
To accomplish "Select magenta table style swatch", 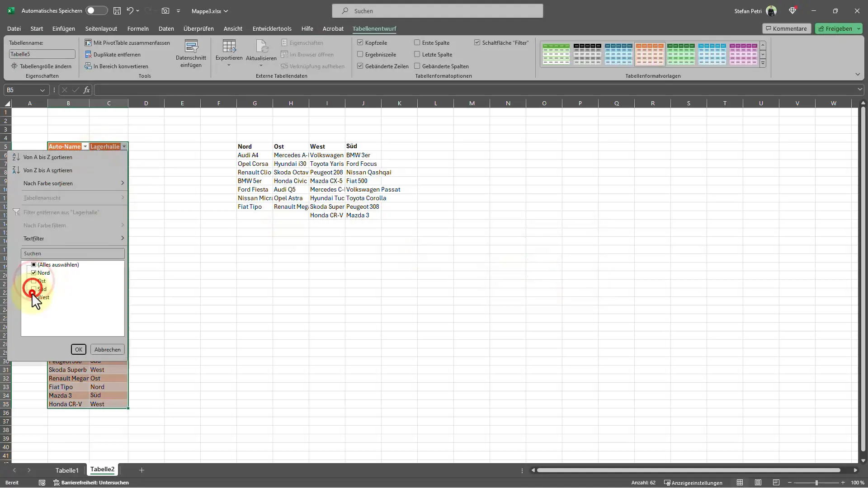I will tap(743, 54).
